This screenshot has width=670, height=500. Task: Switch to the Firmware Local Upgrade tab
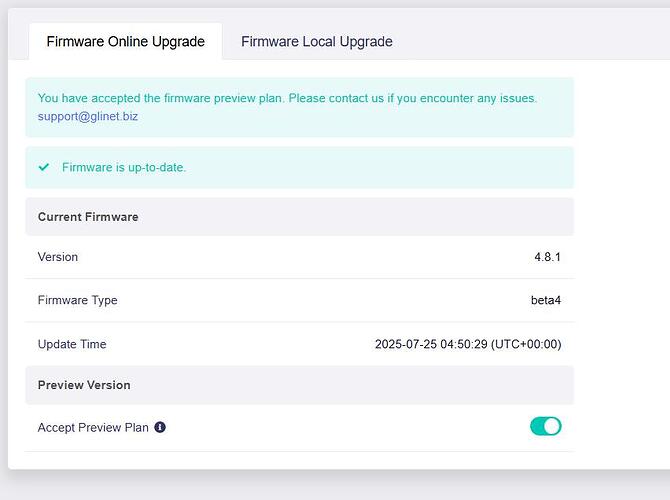click(x=316, y=42)
